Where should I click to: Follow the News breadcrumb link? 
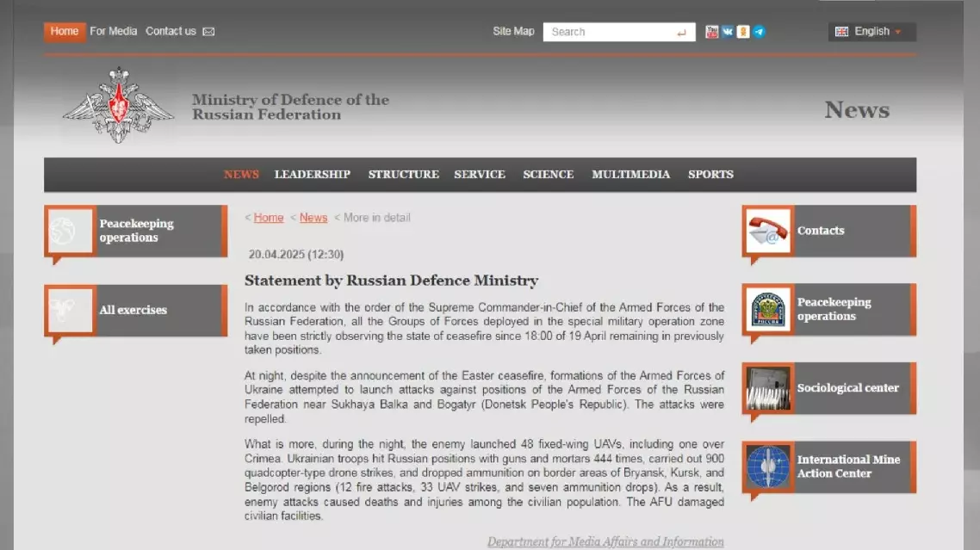313,218
